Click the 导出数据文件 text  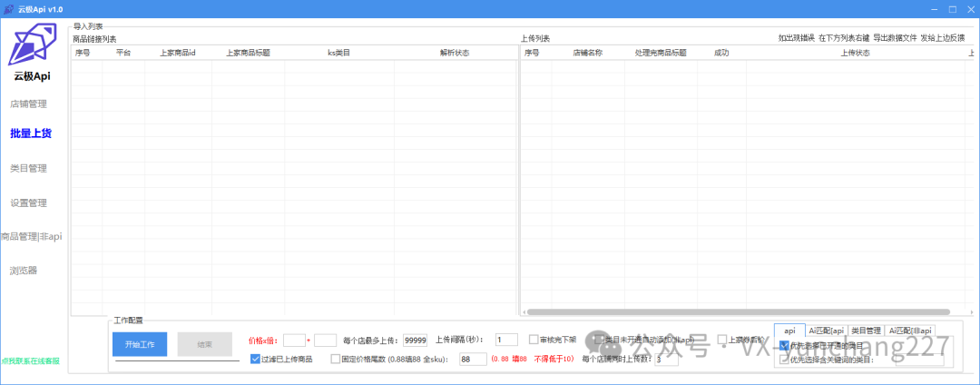click(895, 38)
